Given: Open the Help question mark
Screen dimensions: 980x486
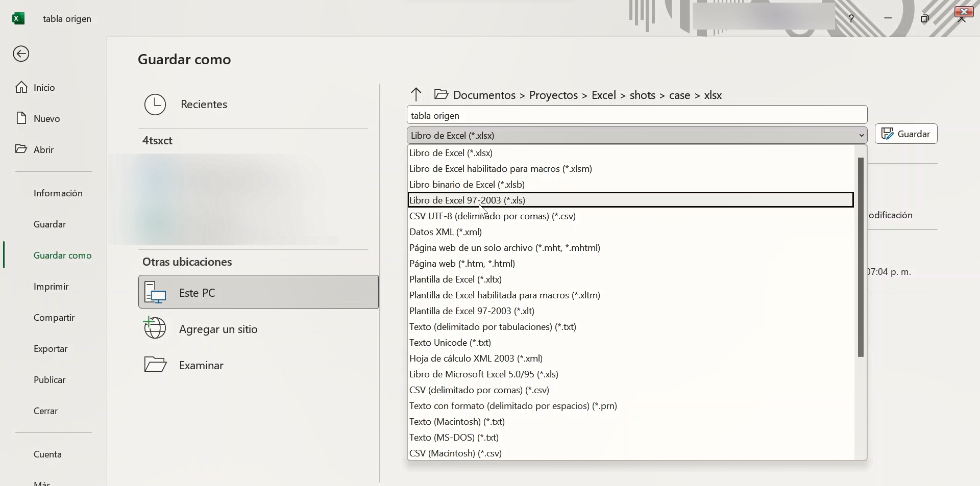Looking at the screenshot, I should 851,18.
